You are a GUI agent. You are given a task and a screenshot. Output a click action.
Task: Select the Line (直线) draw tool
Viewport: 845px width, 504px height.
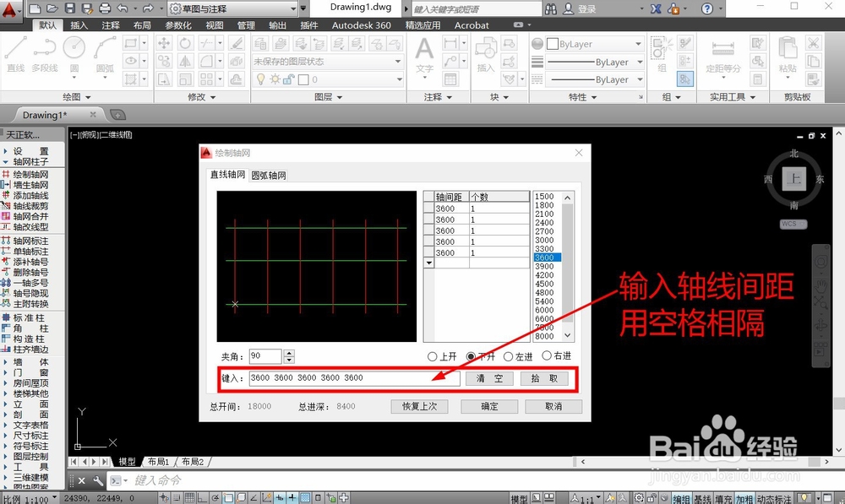[15, 53]
